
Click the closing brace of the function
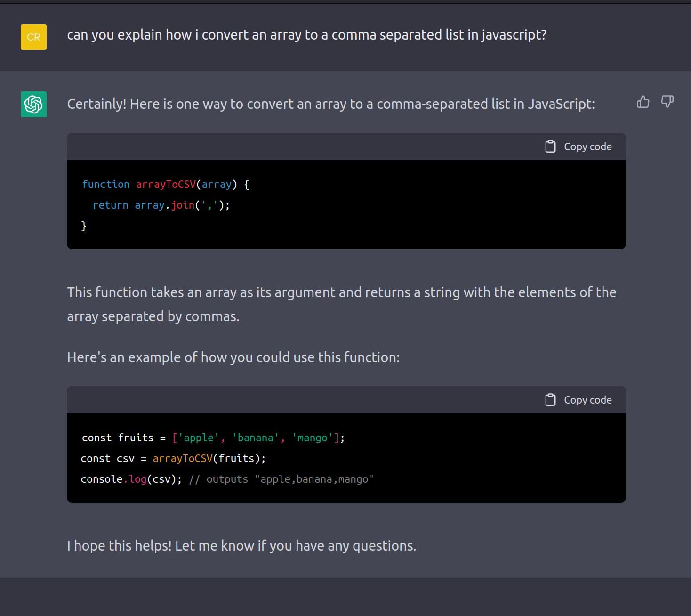pos(84,226)
